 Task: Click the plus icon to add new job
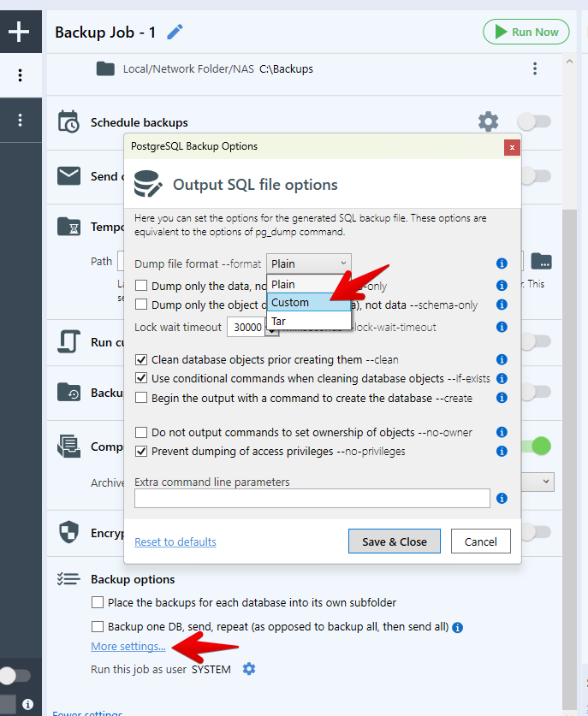19,33
